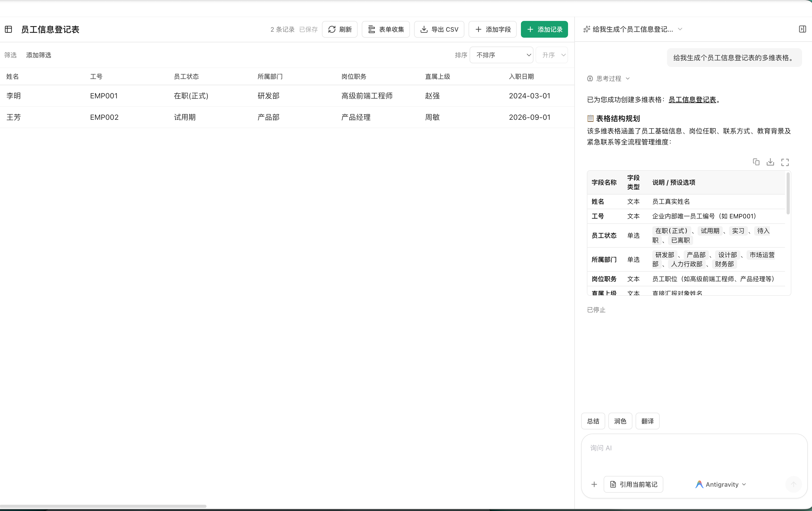Expand table preview to fullscreen
The width and height of the screenshot is (812, 511).
785,162
